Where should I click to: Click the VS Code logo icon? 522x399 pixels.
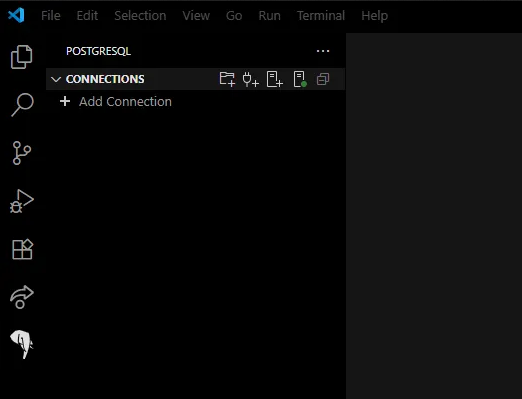point(16,15)
